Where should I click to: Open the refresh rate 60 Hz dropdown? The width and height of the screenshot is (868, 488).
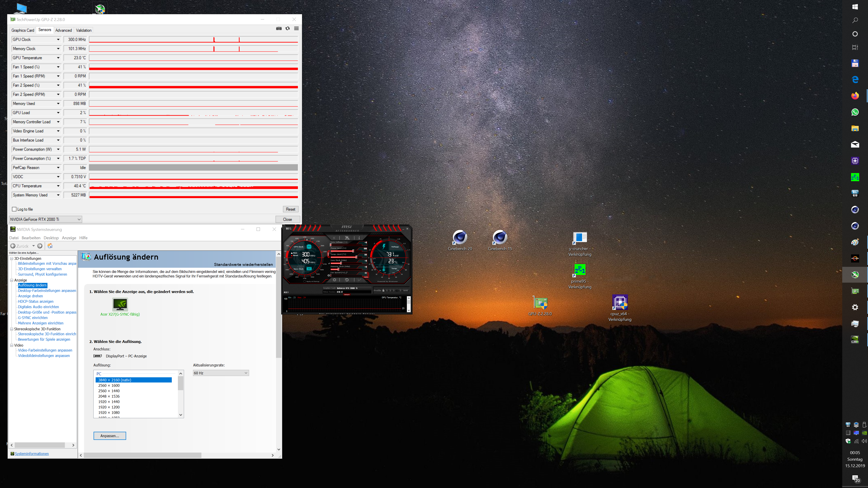[x=221, y=373]
